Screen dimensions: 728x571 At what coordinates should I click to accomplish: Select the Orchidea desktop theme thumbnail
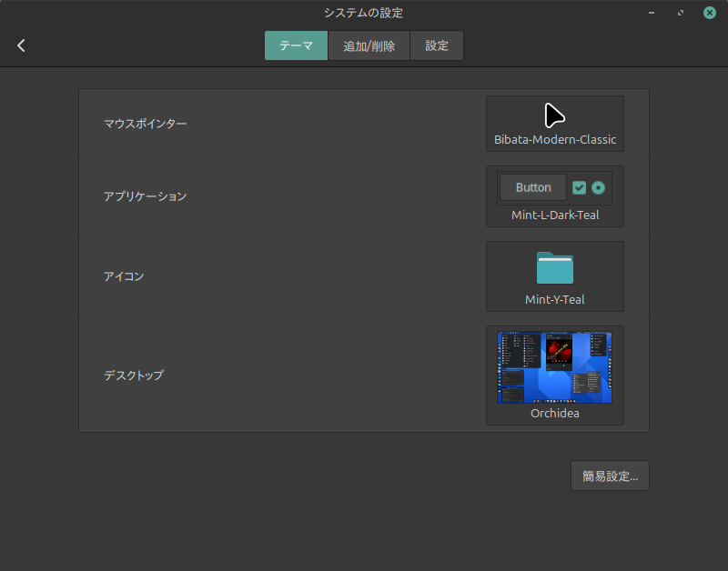pos(554,367)
